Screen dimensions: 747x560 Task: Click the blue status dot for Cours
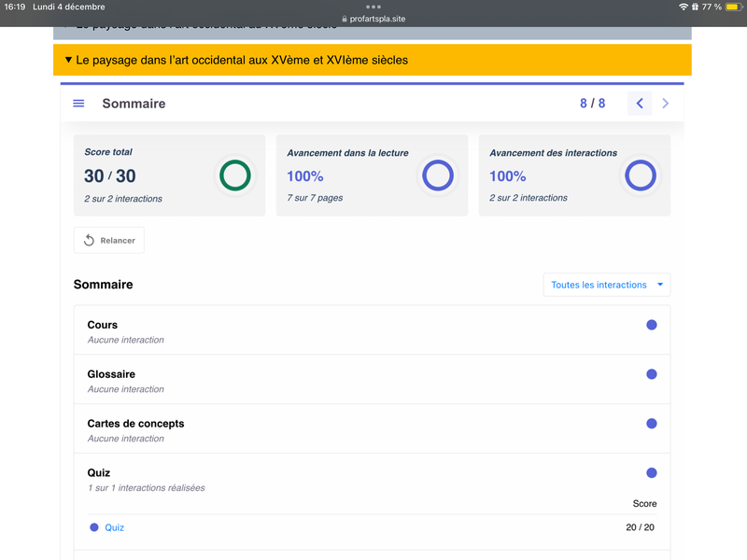tap(652, 325)
